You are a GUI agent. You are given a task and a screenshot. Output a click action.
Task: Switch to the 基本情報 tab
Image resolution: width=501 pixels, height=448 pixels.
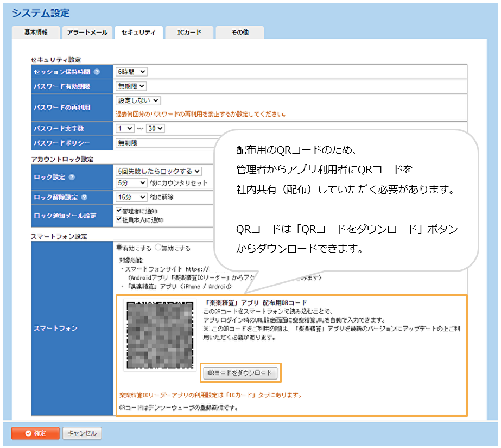click(x=35, y=33)
